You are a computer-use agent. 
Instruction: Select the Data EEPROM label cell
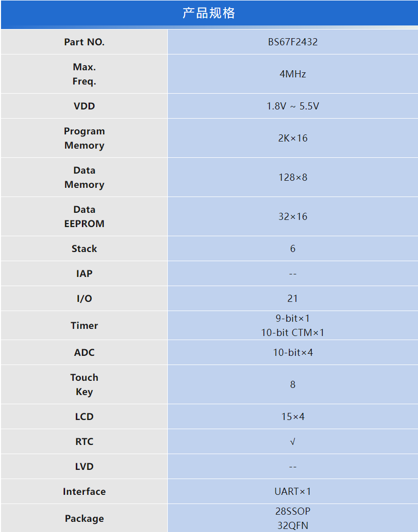tap(84, 216)
